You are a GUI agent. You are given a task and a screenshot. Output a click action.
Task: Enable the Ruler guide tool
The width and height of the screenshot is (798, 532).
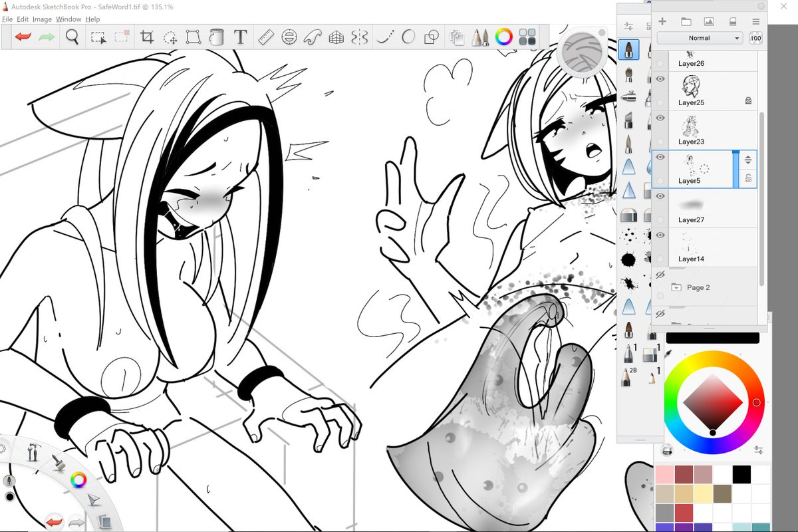266,37
